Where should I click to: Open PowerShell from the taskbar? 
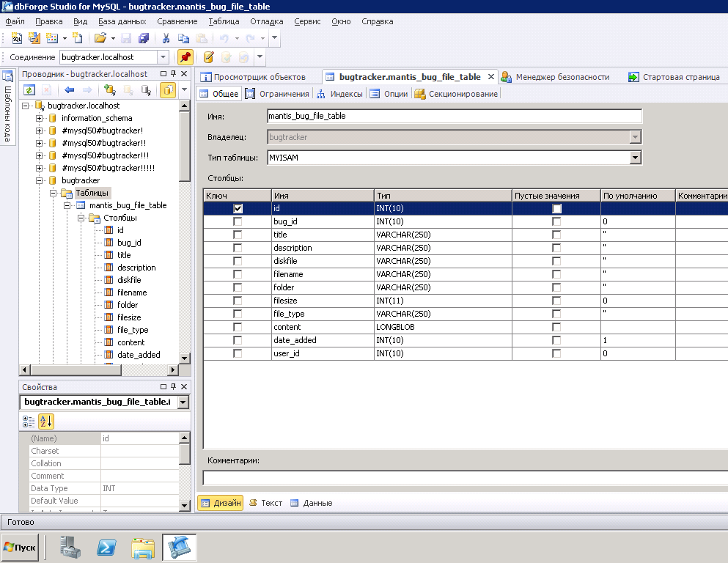click(x=107, y=547)
